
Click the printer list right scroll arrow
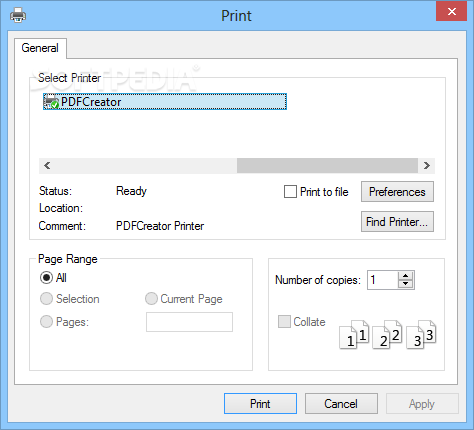(x=427, y=166)
